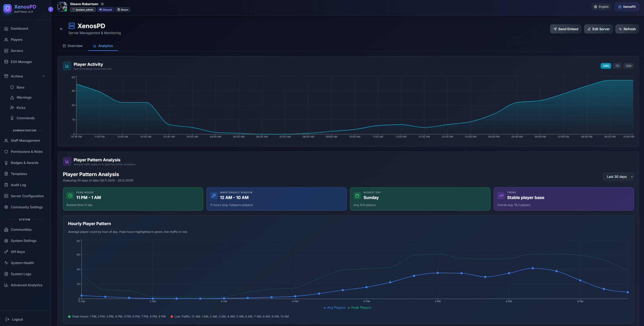Click the ESX Manager database icon
The height and width of the screenshot is (326, 644).
(6, 62)
